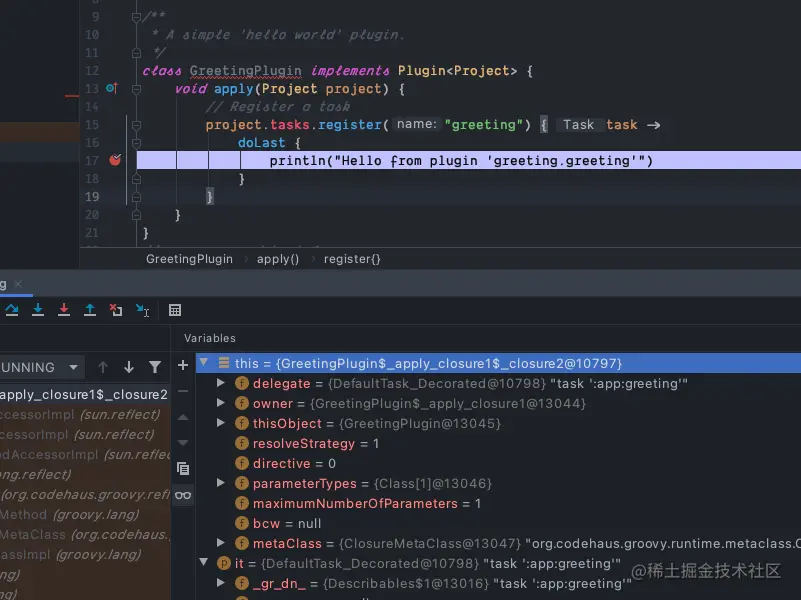
Task: Click the object icon beside 'this' variable
Action: [224, 363]
